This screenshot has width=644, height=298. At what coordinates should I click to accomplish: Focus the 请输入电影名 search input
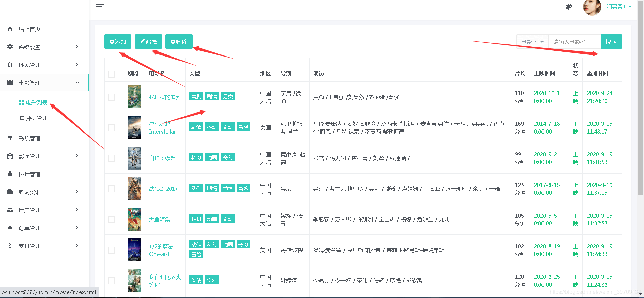pyautogui.click(x=574, y=42)
